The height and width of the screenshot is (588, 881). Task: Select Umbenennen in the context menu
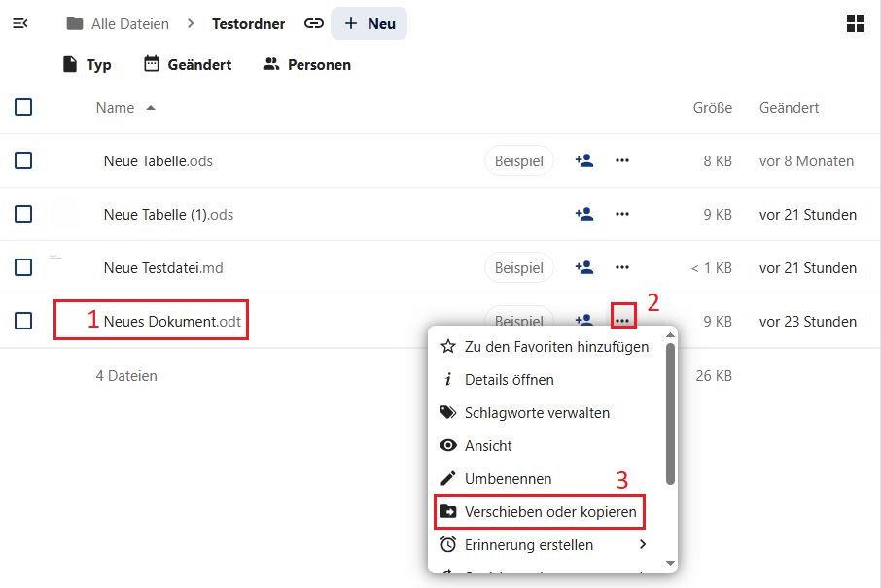click(x=508, y=478)
